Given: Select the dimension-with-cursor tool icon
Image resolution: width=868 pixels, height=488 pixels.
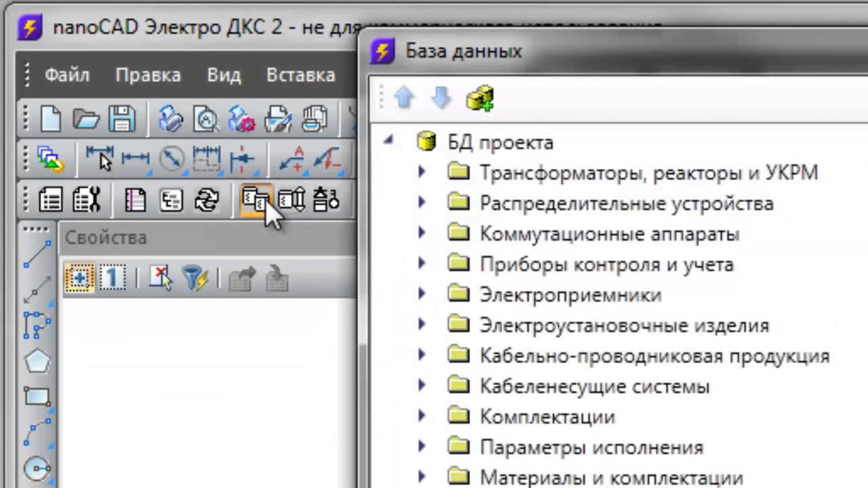Looking at the screenshot, I should pos(100,159).
